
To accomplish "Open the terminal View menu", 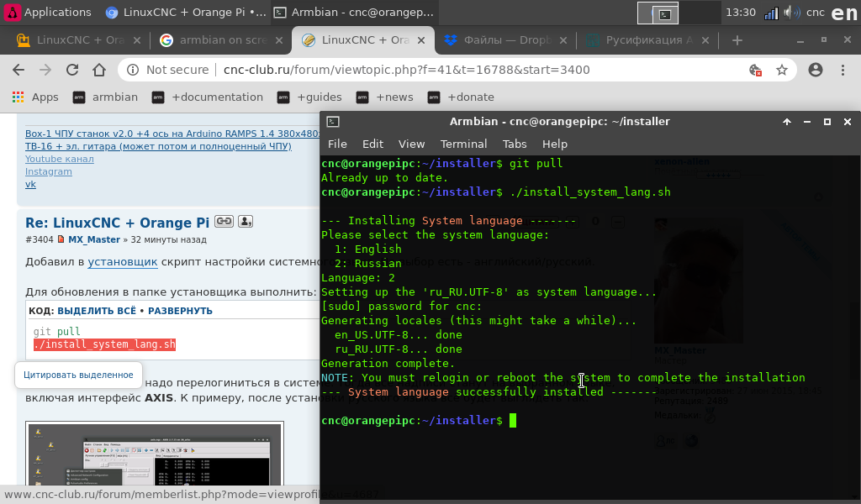I will (x=411, y=144).
